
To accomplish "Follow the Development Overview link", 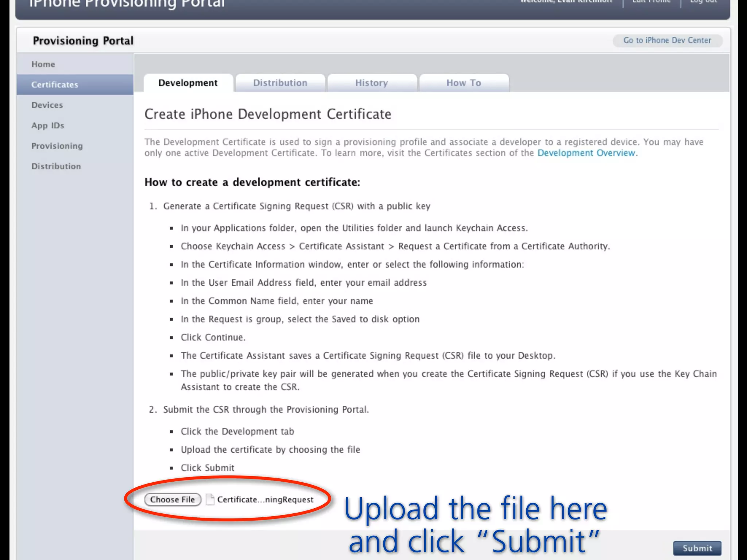I will coord(587,153).
